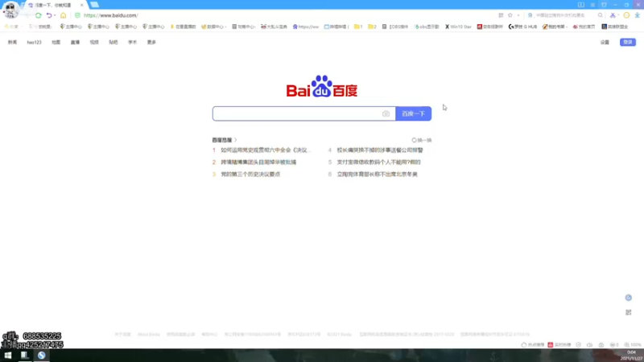Screen dimensions: 644x362
Task: Open the yellow bookmark folder labeled 1
Action: pyautogui.click(x=358, y=27)
